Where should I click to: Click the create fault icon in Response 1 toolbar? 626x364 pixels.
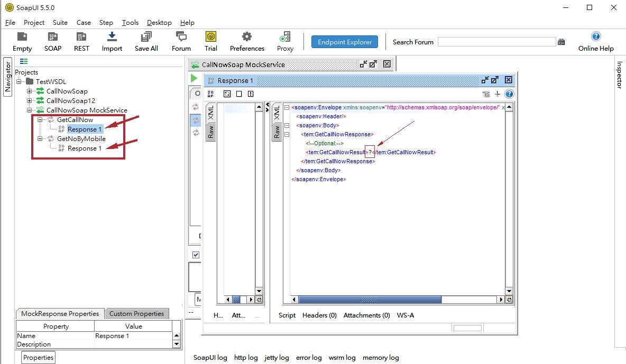point(250,94)
